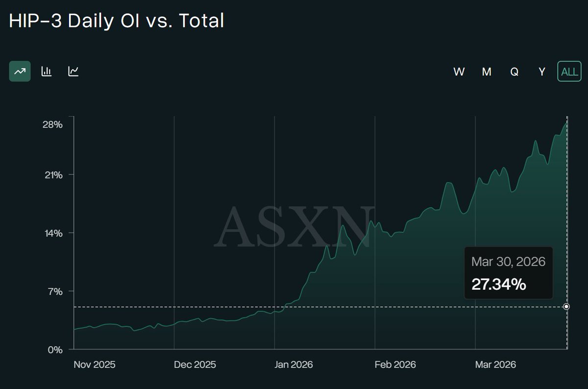Click the 27.34% tooltip value

tap(499, 284)
